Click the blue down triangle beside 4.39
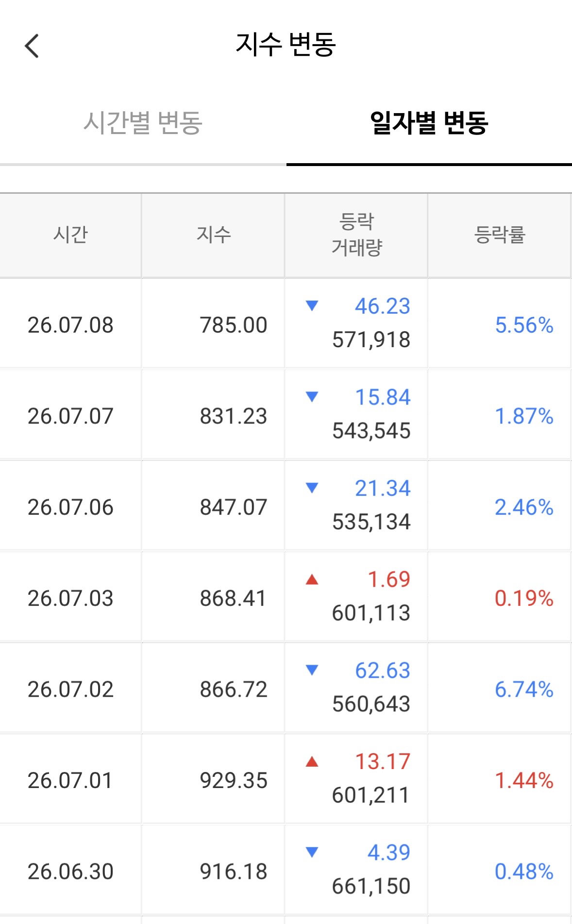This screenshot has width=572, height=924. (x=312, y=852)
